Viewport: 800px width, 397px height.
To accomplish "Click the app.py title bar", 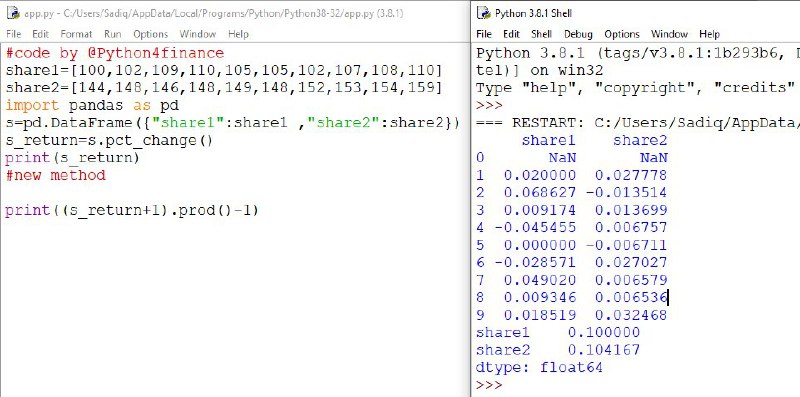I will (x=235, y=13).
